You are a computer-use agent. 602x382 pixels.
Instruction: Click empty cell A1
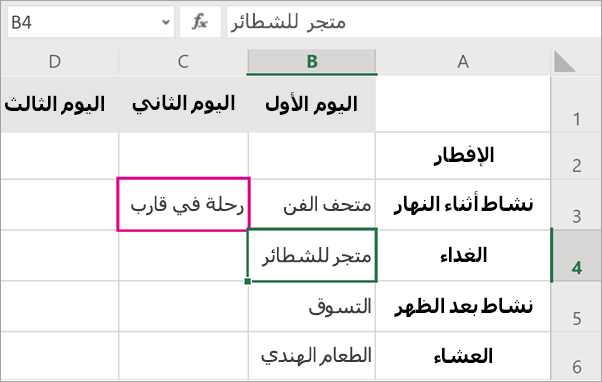463,104
